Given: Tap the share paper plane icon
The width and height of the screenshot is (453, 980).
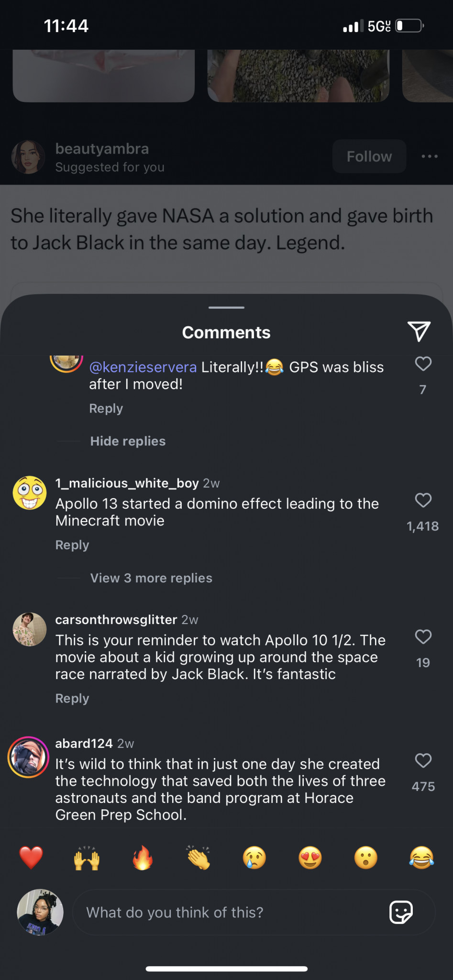Looking at the screenshot, I should 419,331.
